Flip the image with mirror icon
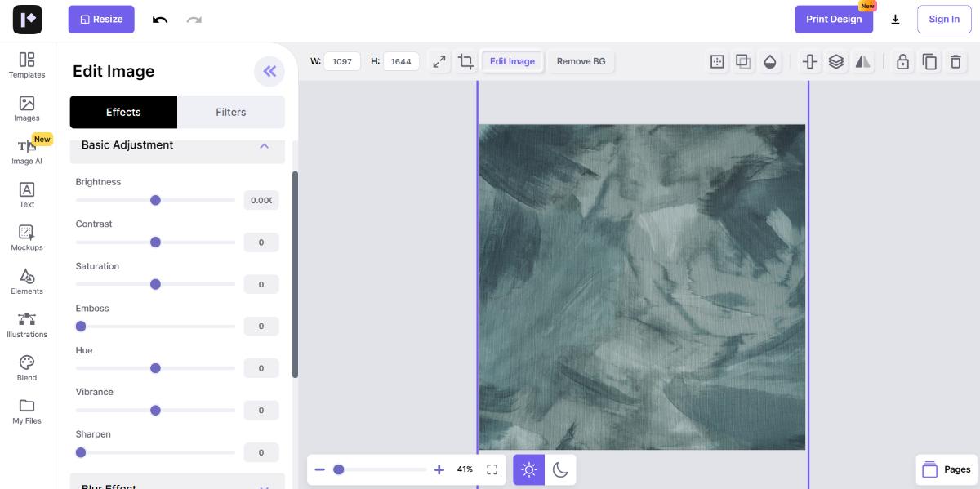 (x=862, y=61)
